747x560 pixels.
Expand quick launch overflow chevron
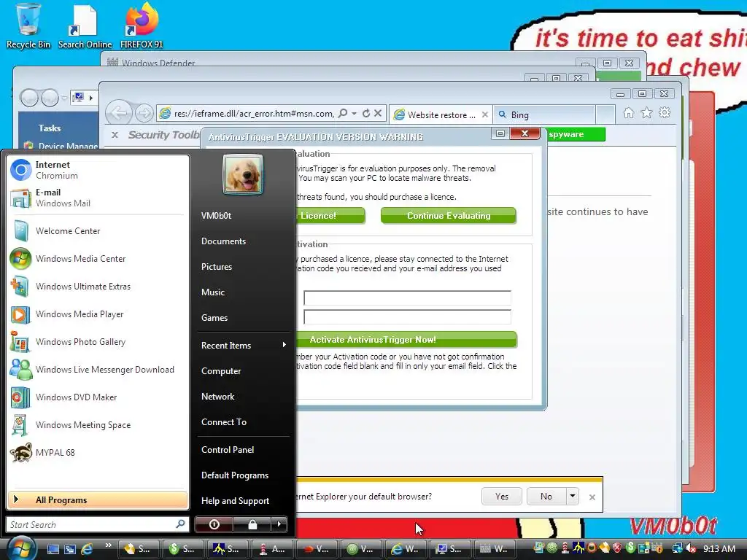coord(108,545)
